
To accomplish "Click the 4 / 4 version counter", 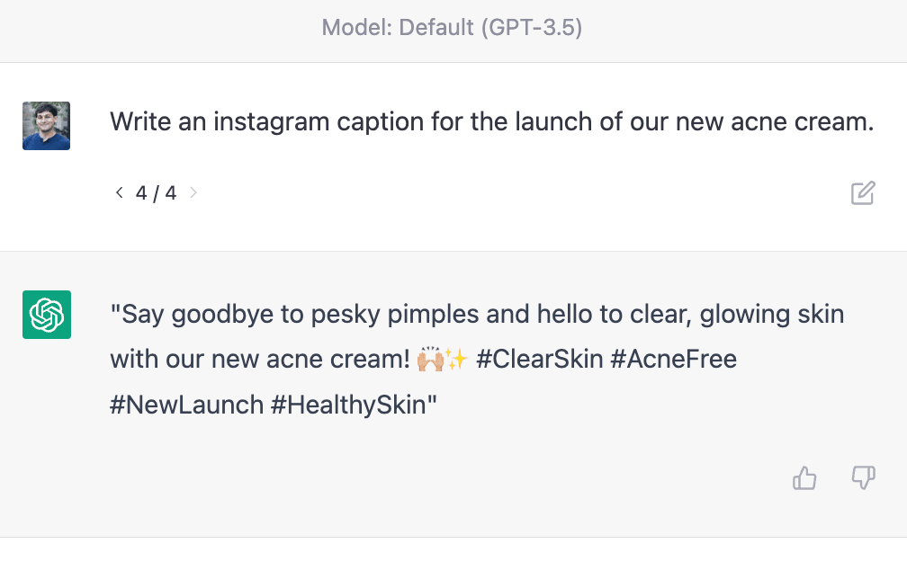I will tap(157, 193).
